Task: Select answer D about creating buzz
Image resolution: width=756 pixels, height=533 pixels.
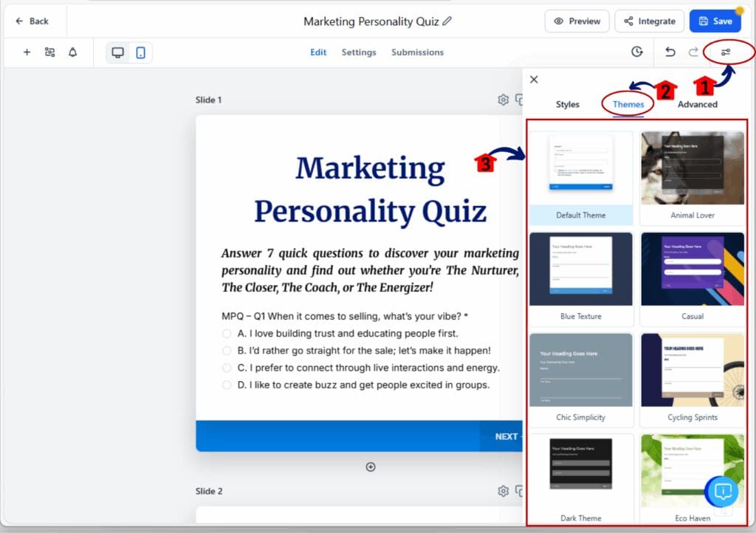Action: [x=227, y=385]
